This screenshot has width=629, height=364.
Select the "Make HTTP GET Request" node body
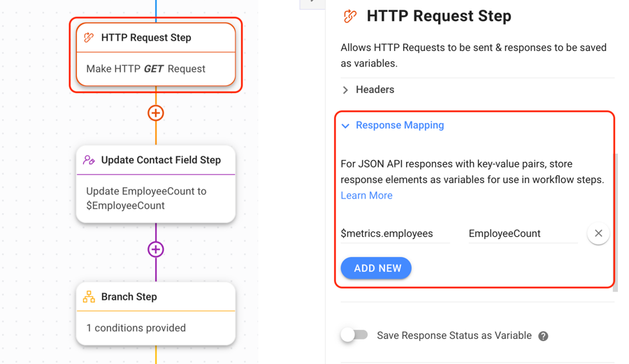(x=156, y=69)
